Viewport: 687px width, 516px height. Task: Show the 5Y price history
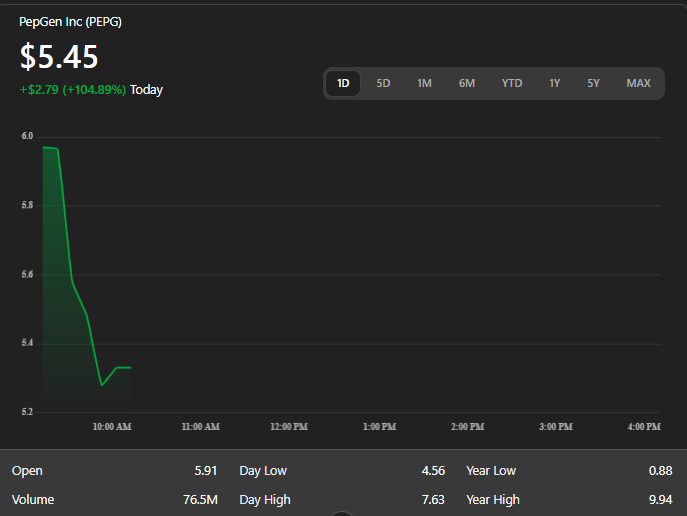(593, 83)
